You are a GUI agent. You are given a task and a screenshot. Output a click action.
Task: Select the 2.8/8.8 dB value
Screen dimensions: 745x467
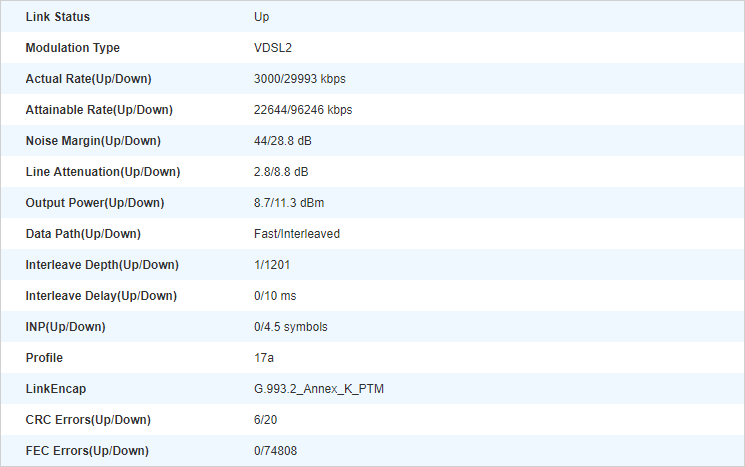[281, 172]
